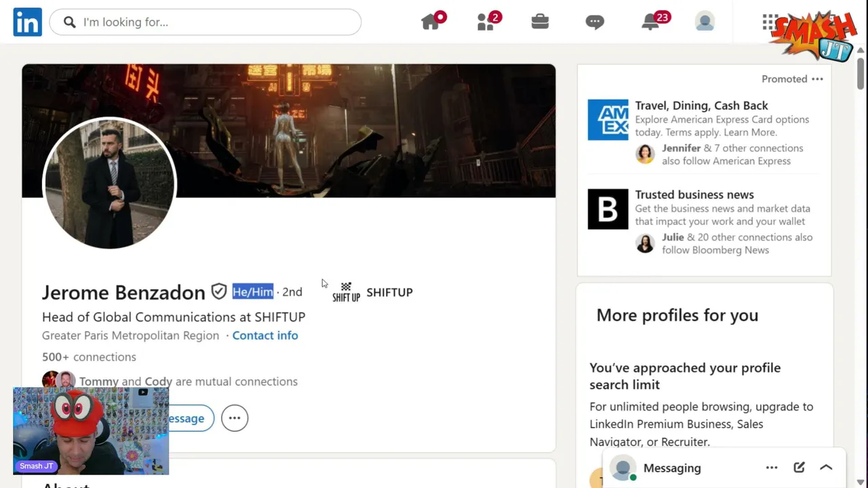This screenshot has width=868, height=488.
Task: Click the verification shield badge
Action: click(218, 291)
